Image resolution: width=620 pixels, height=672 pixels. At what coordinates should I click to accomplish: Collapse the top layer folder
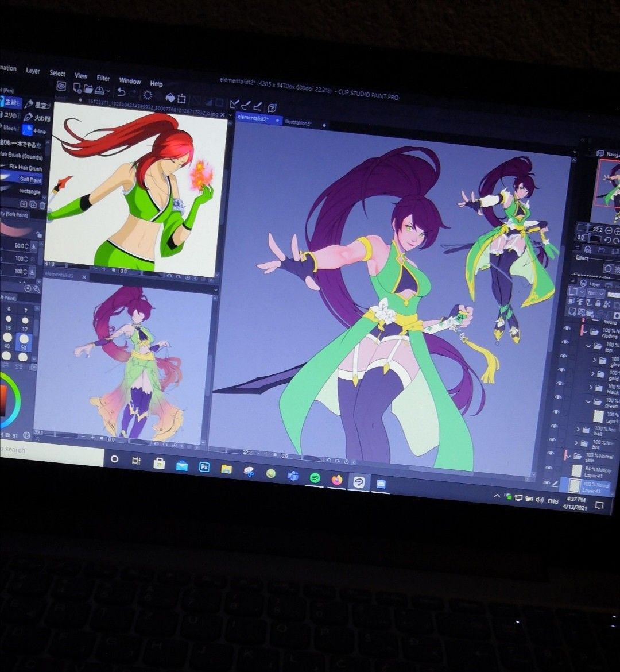click(x=589, y=346)
